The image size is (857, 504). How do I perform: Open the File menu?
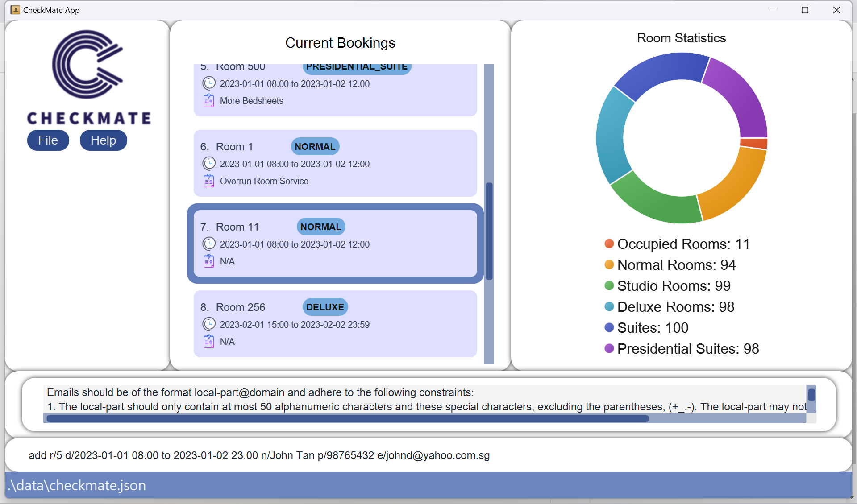click(48, 140)
